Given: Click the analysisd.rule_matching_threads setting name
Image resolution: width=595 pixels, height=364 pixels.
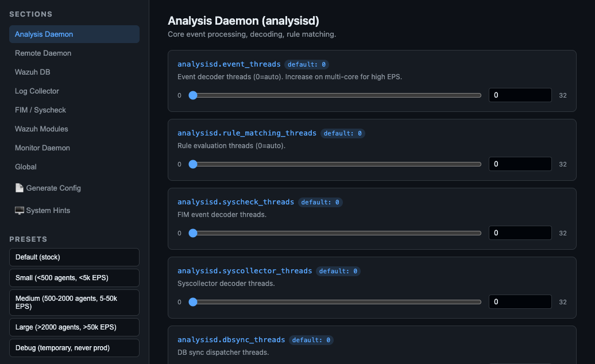Looking at the screenshot, I should tap(246, 133).
